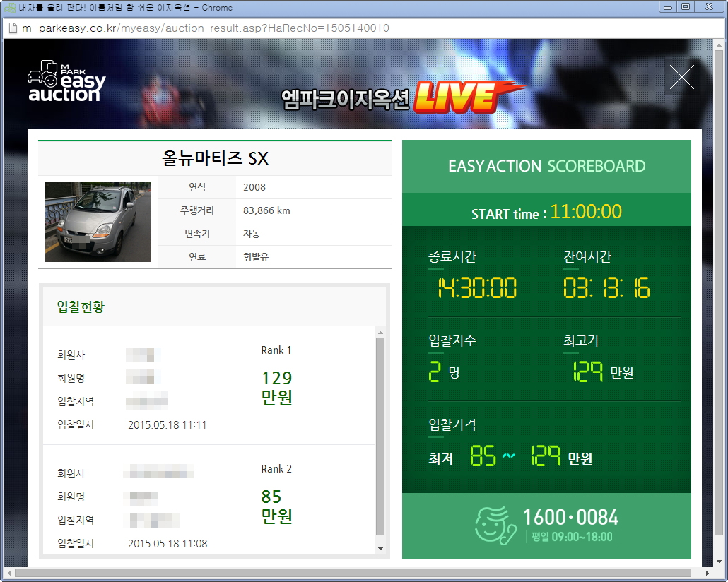Click the mileage value 83,866 km
Image resolution: width=728 pixels, height=582 pixels.
(266, 210)
